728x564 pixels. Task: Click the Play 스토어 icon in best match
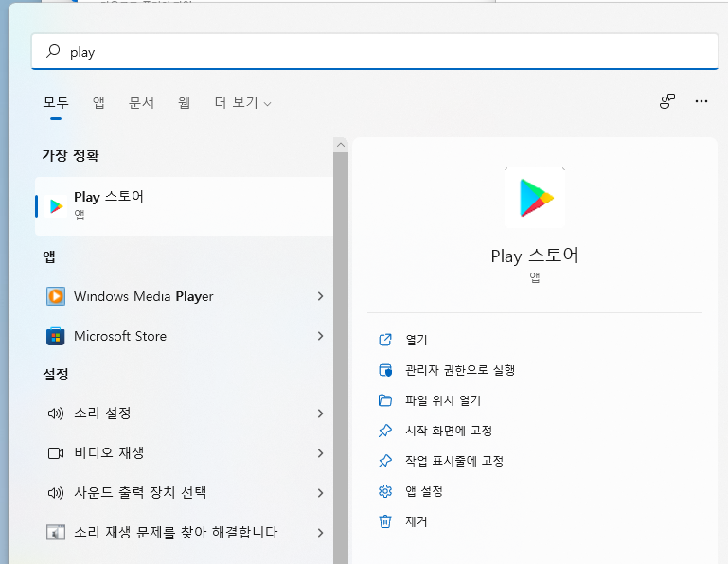pyautogui.click(x=56, y=206)
